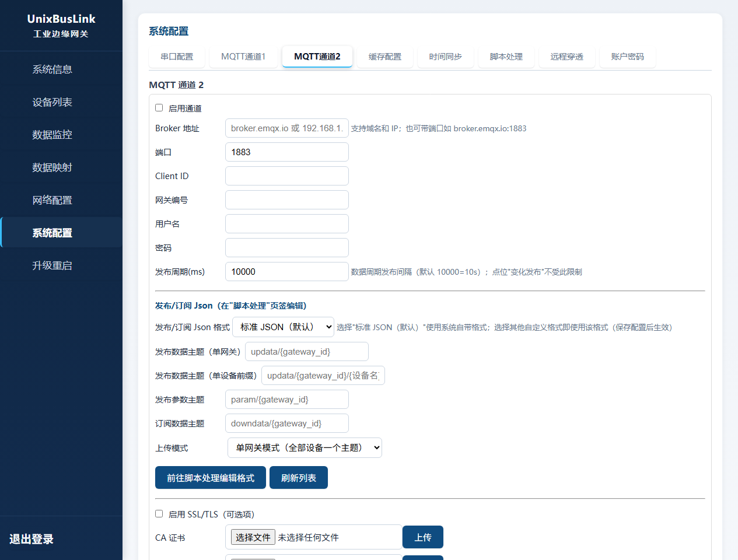
Task: Open the 账户密码 tab
Action: click(x=628, y=57)
